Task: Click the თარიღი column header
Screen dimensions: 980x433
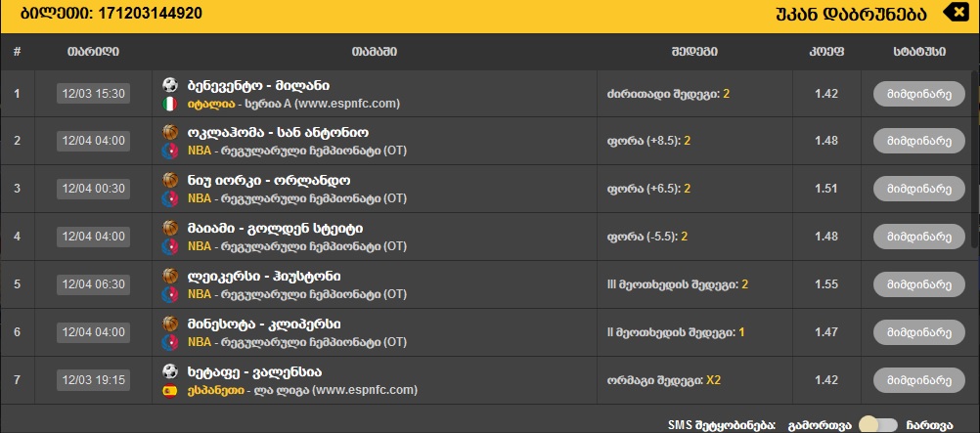Action: [x=93, y=52]
